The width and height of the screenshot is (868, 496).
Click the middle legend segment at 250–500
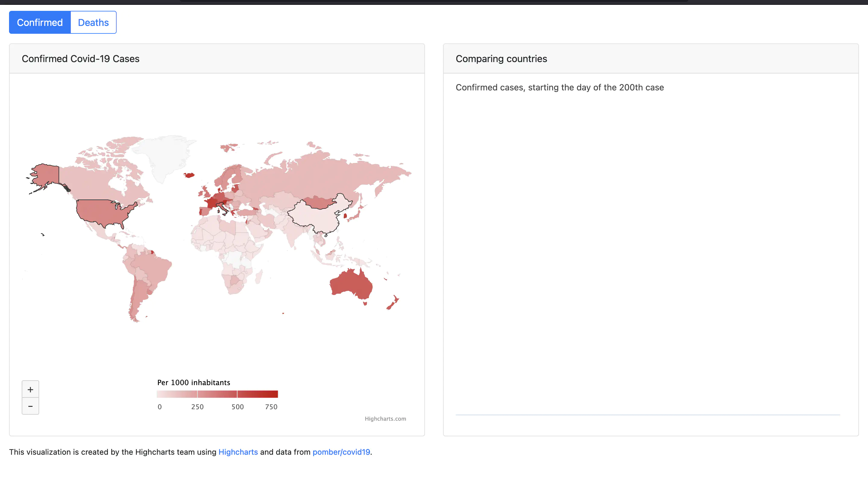(x=217, y=394)
